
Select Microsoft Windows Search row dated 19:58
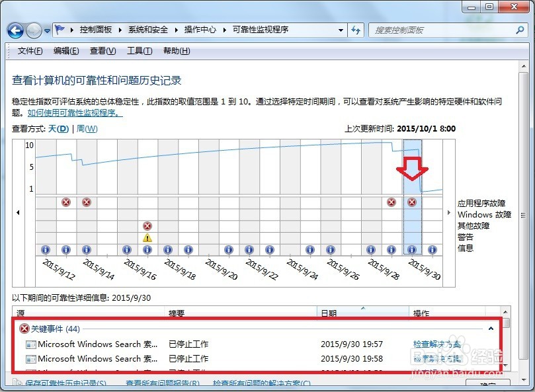tap(256, 359)
